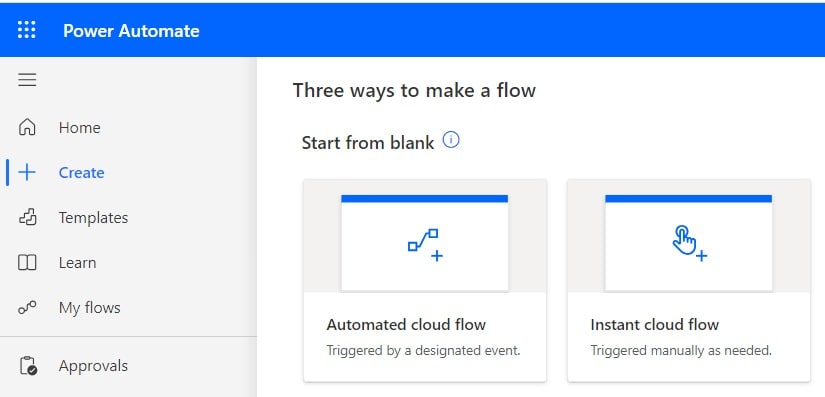The width and height of the screenshot is (825, 397).
Task: Open Approvals in the sidebar
Action: tap(93, 365)
